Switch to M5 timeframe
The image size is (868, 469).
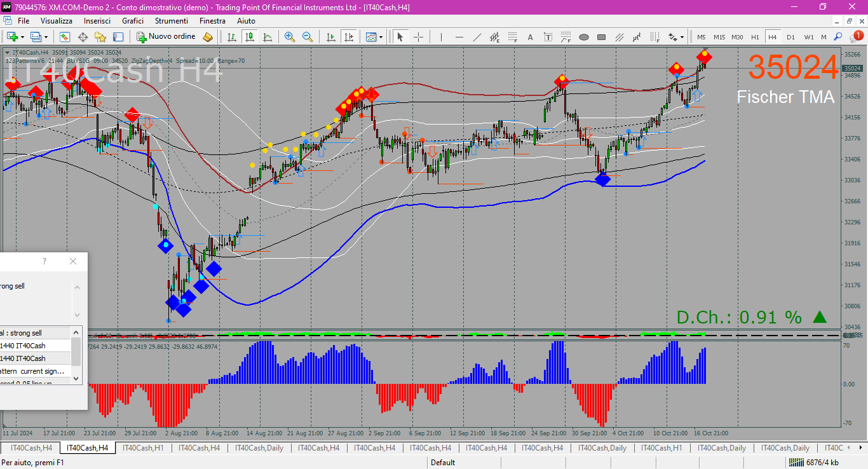702,37
